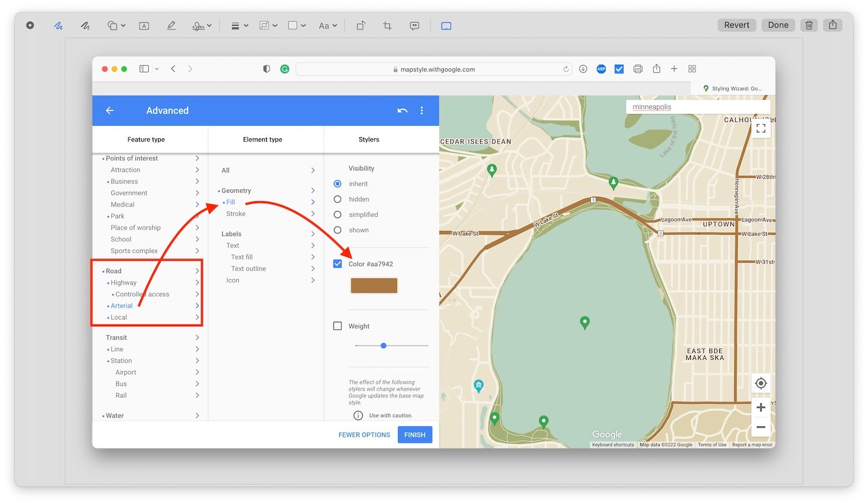Click the brown fill color swatch

tap(373, 285)
